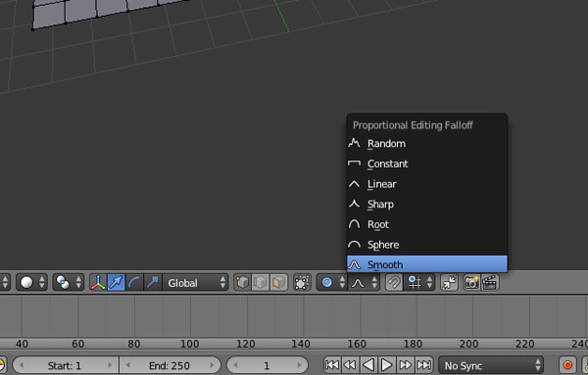The height and width of the screenshot is (375, 588).
Task: Toggle limit selection to visible
Action: click(x=302, y=282)
